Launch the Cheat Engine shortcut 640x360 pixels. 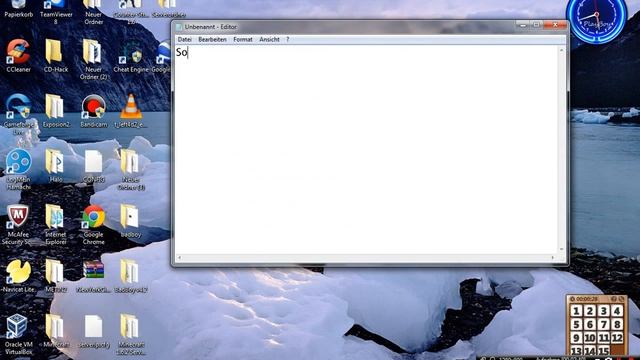131,56
